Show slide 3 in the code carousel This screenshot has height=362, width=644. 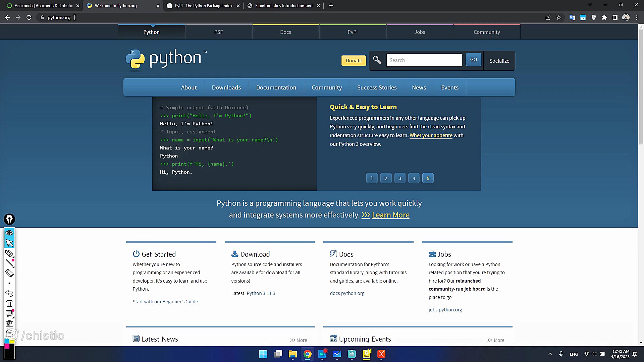click(399, 178)
